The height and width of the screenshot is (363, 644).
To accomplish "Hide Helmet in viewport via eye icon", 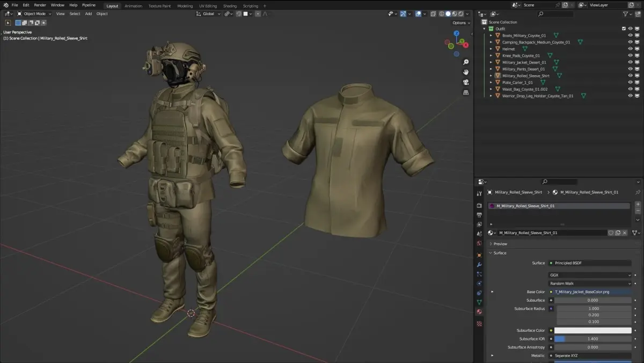I will [631, 49].
